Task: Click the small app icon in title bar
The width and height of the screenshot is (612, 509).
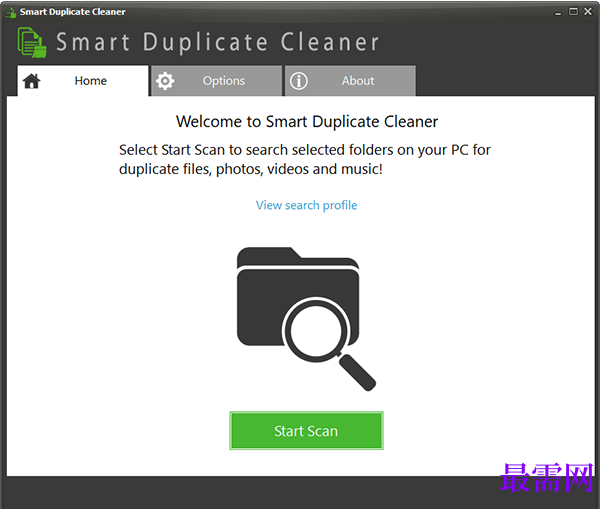Action: [11, 12]
